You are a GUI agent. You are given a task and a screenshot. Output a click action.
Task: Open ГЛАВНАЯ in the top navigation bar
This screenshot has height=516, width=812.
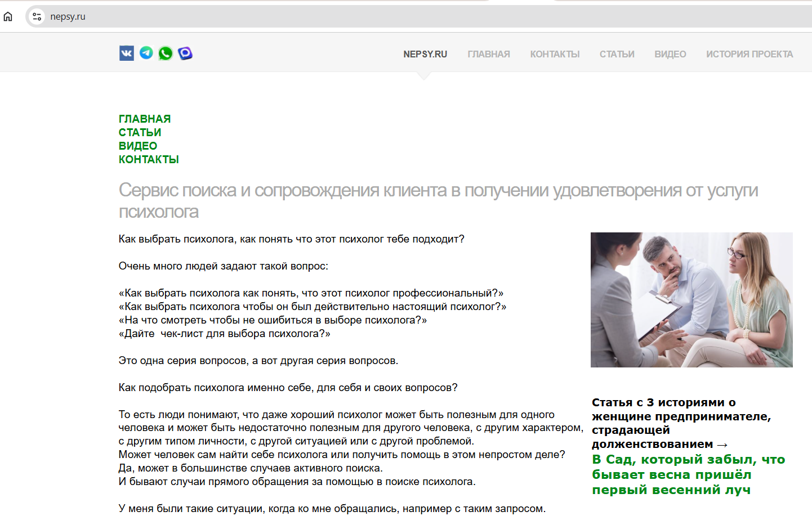[489, 54]
